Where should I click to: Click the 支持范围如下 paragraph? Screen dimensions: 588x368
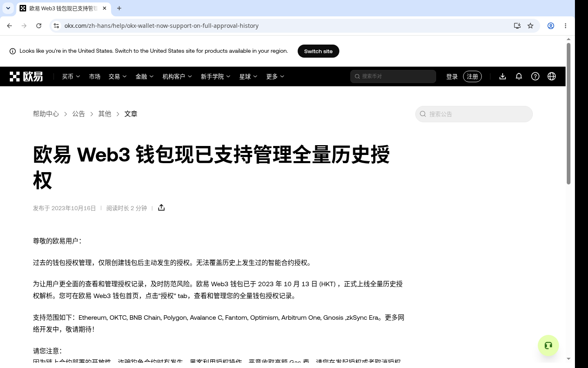pyautogui.click(x=218, y=323)
